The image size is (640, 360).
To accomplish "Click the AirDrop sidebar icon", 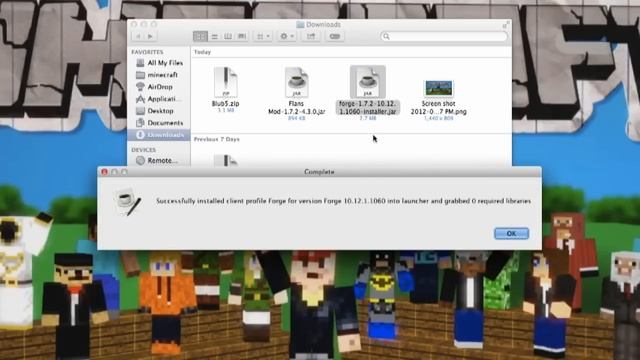I will point(140,87).
